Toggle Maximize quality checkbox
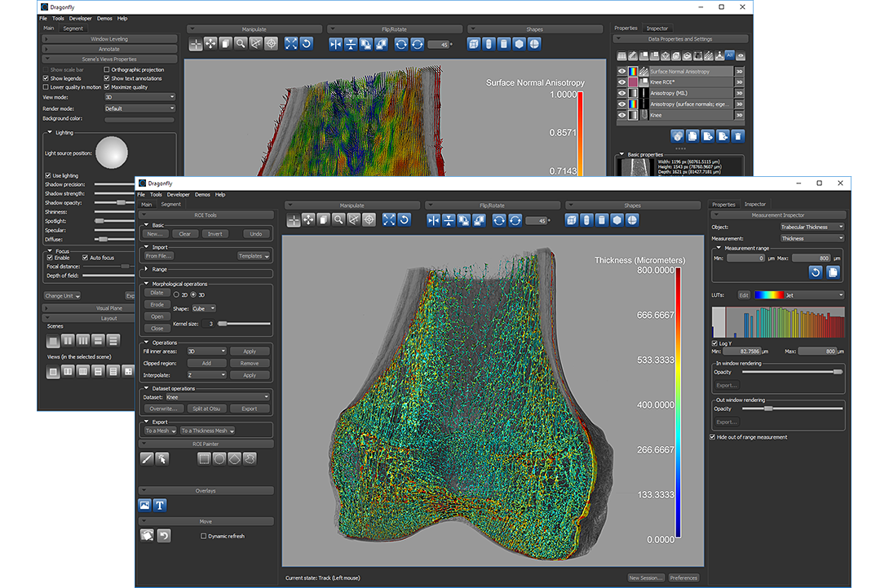The height and width of the screenshot is (588, 889). (x=107, y=86)
